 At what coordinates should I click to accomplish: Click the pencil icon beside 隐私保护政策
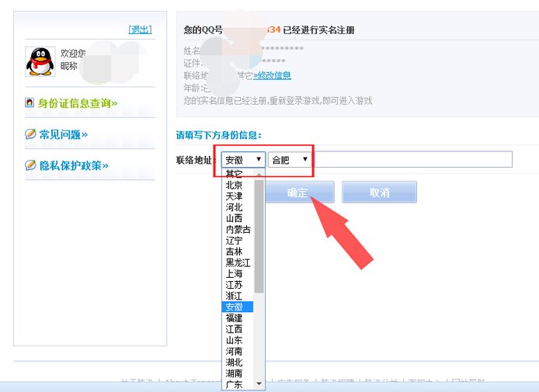tap(30, 165)
